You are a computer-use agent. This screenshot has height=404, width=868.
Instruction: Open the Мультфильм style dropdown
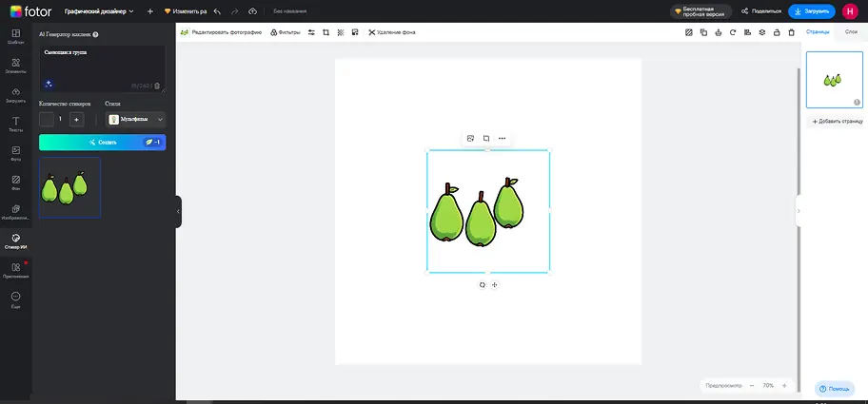pos(135,120)
